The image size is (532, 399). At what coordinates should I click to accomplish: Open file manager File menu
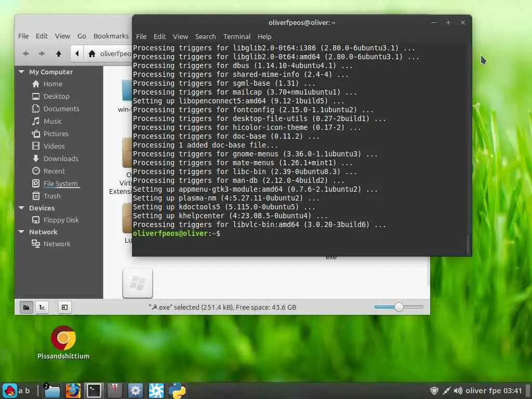pyautogui.click(x=23, y=36)
